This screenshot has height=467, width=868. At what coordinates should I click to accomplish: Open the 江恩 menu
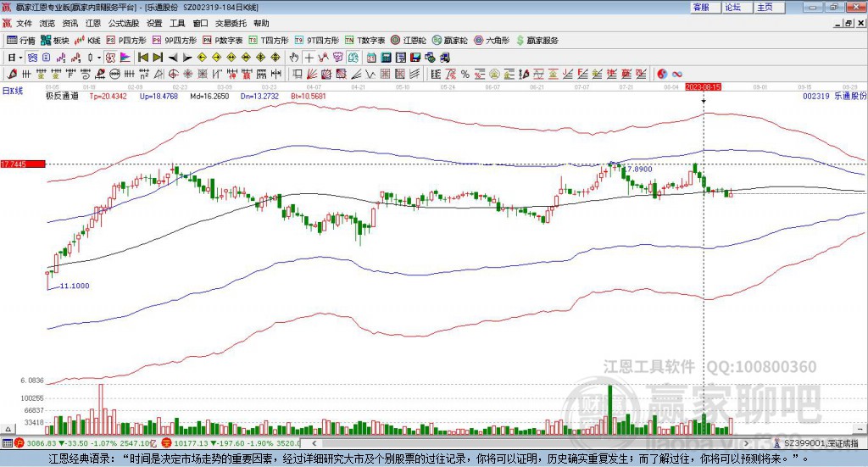[92, 24]
